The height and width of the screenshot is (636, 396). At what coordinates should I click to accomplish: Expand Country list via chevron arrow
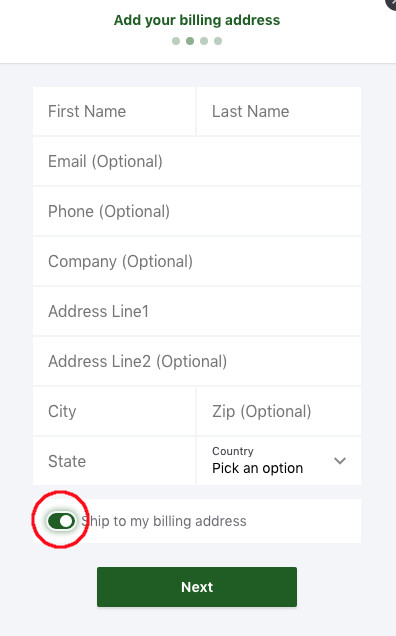[x=340, y=461]
